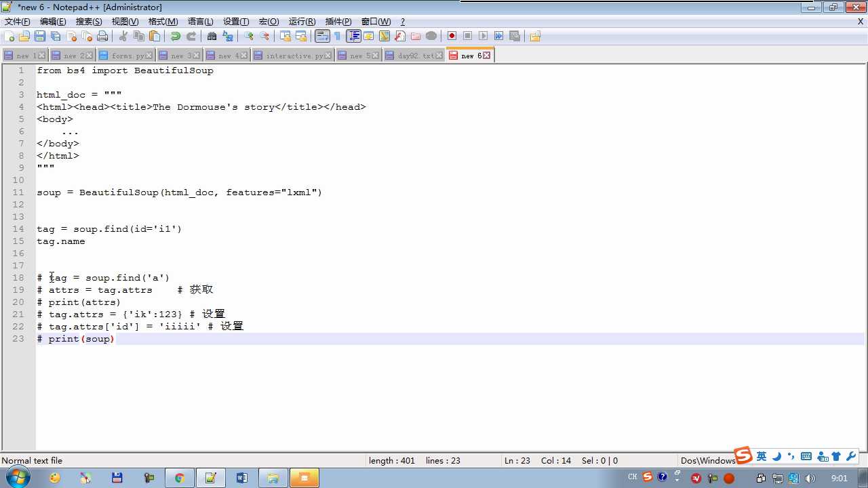Image resolution: width=868 pixels, height=488 pixels.
Task: Toggle show all characters pilcrow icon
Action: point(338,36)
